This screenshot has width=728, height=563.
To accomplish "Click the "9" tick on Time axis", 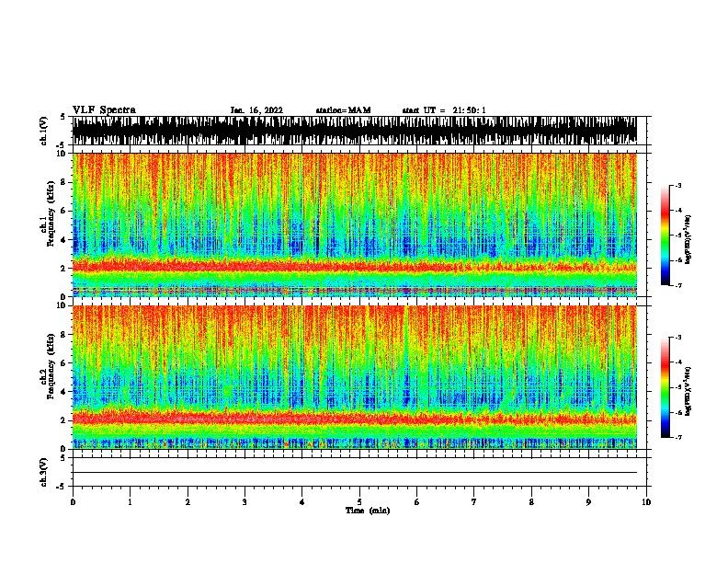I will point(588,502).
